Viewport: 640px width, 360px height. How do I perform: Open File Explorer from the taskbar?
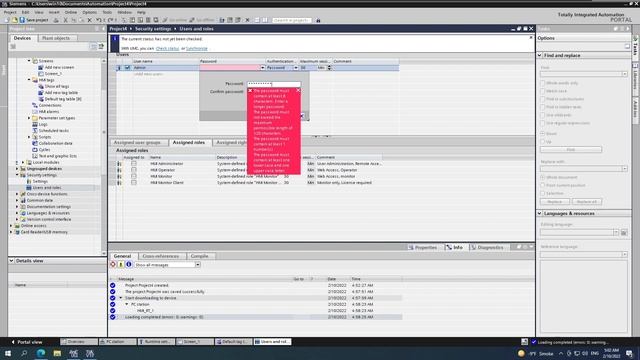(x=57, y=353)
